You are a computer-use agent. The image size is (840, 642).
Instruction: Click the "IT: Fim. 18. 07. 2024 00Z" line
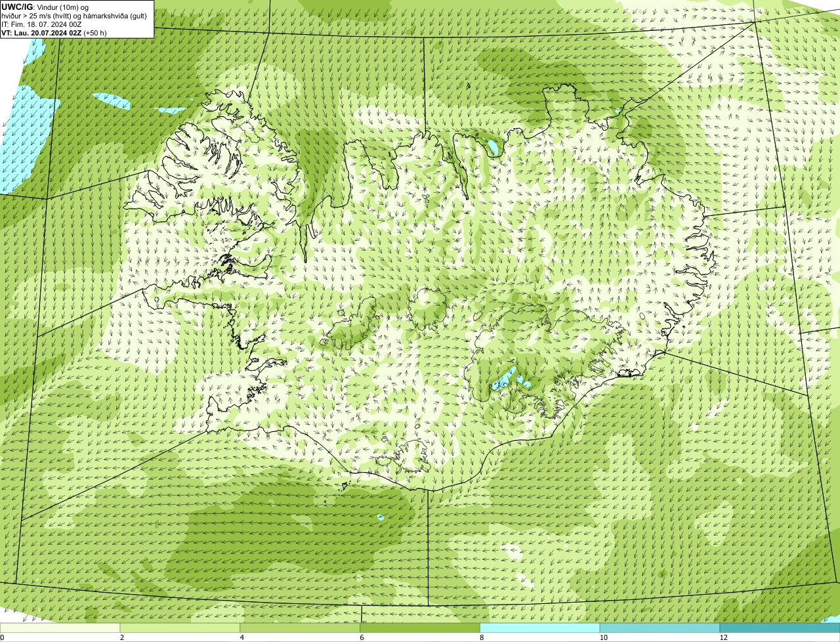pos(42,24)
